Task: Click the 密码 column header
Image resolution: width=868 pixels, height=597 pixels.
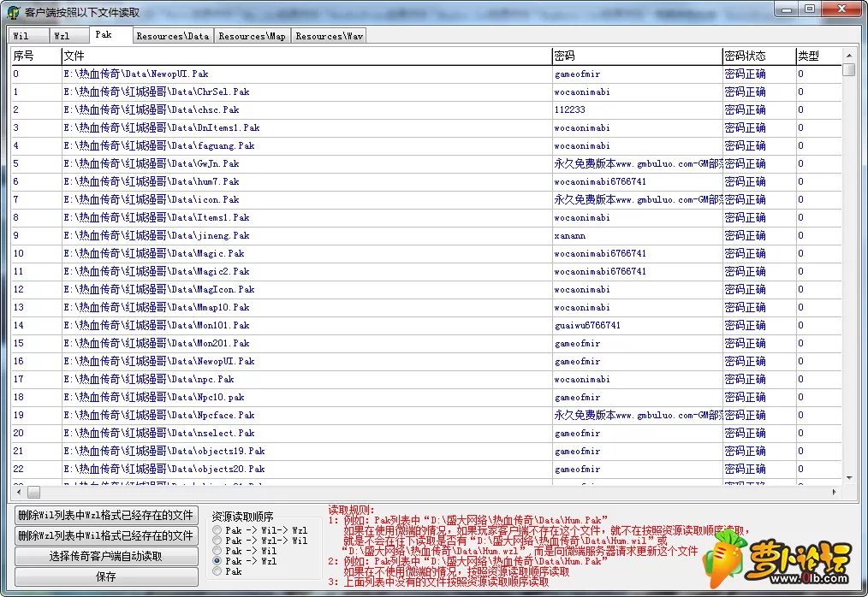Action: pos(637,56)
